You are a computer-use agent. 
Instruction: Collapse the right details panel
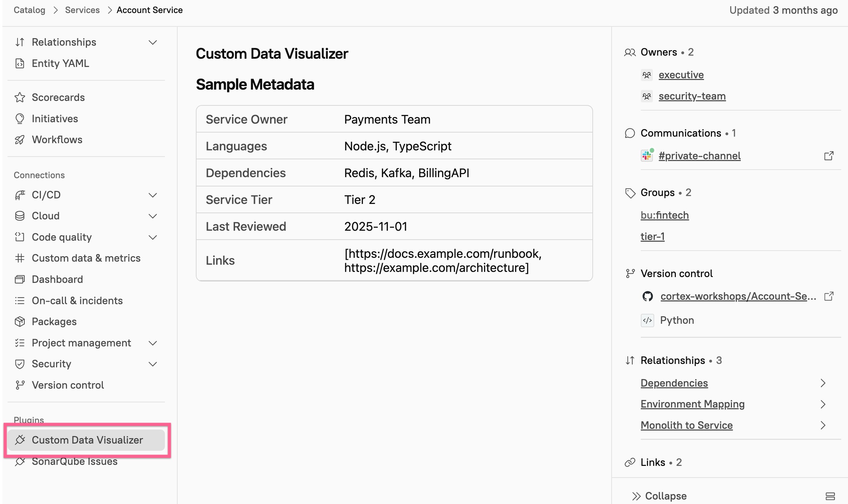[659, 496]
